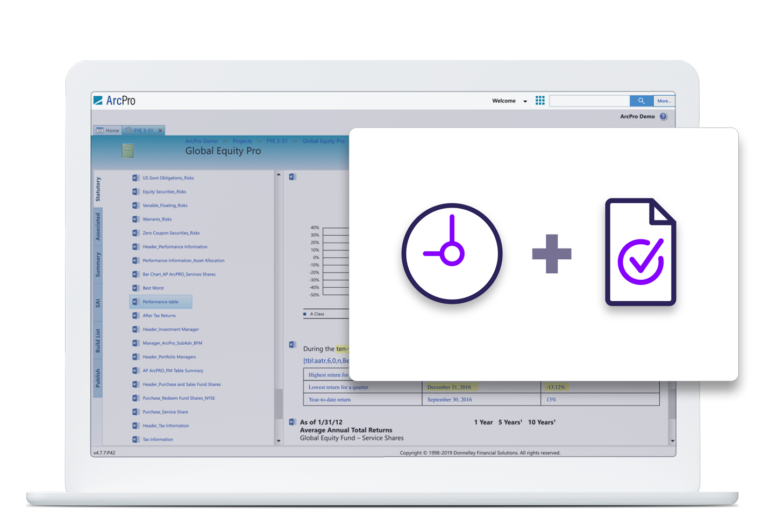Click the search magnifier icon
This screenshot has width=776, height=532.
point(642,101)
